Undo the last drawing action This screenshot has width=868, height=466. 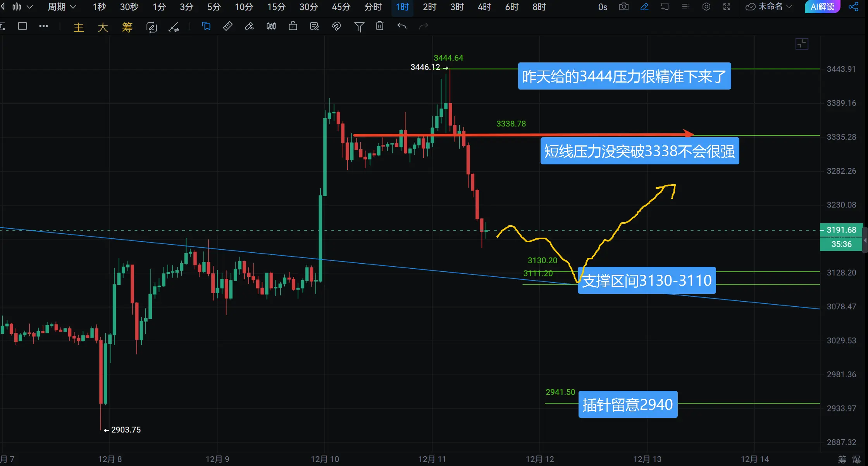(402, 26)
